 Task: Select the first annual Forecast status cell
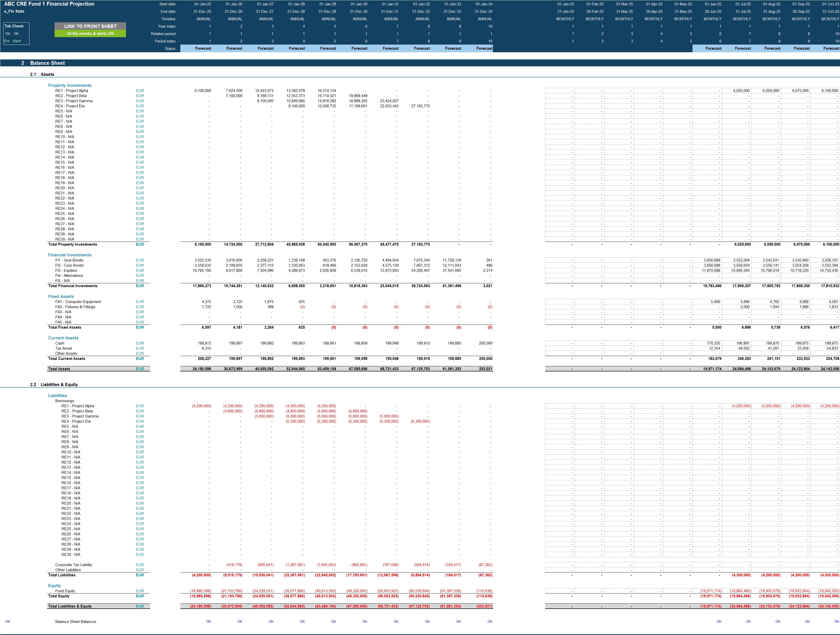click(x=203, y=48)
